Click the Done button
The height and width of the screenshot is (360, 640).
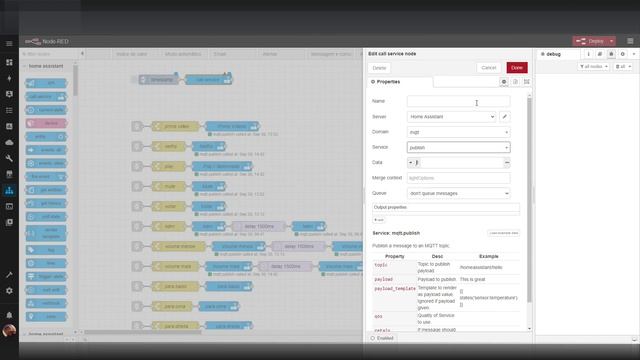pos(517,68)
